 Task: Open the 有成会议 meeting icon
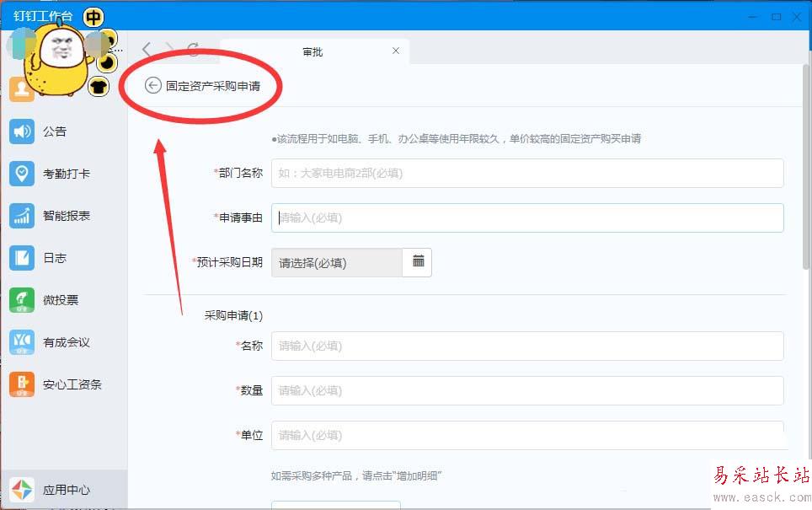pos(22,342)
